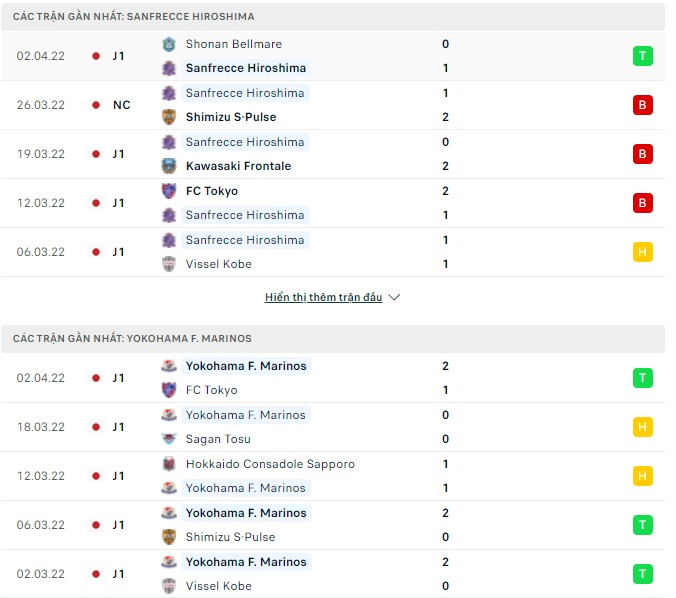Viewport: 676px width, 598px height.
Task: Click the FC Tokyo crest in the 12.03.22 Sanfrecce match
Action: (x=168, y=191)
